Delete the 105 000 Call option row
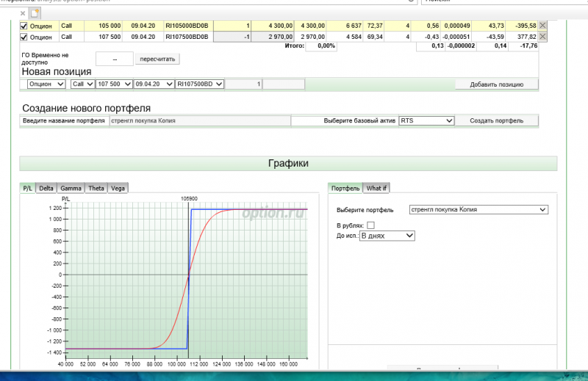Viewport: 588px width, 381px height. pyautogui.click(x=542, y=26)
